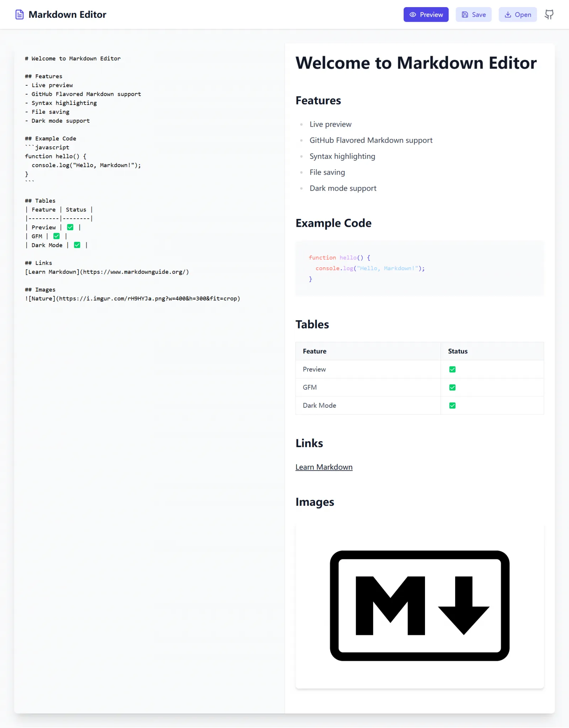Follow the Learn Markdown link
This screenshot has width=569, height=728.
point(324,467)
